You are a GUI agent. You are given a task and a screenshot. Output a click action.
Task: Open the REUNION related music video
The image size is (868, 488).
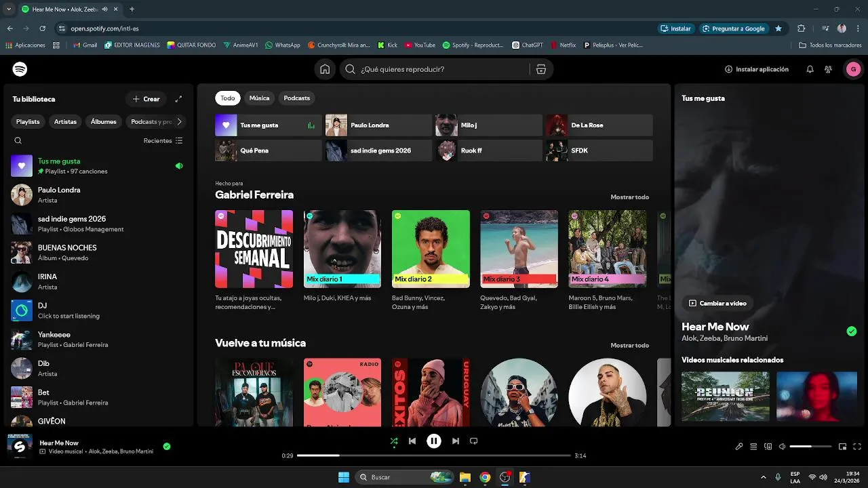click(726, 396)
